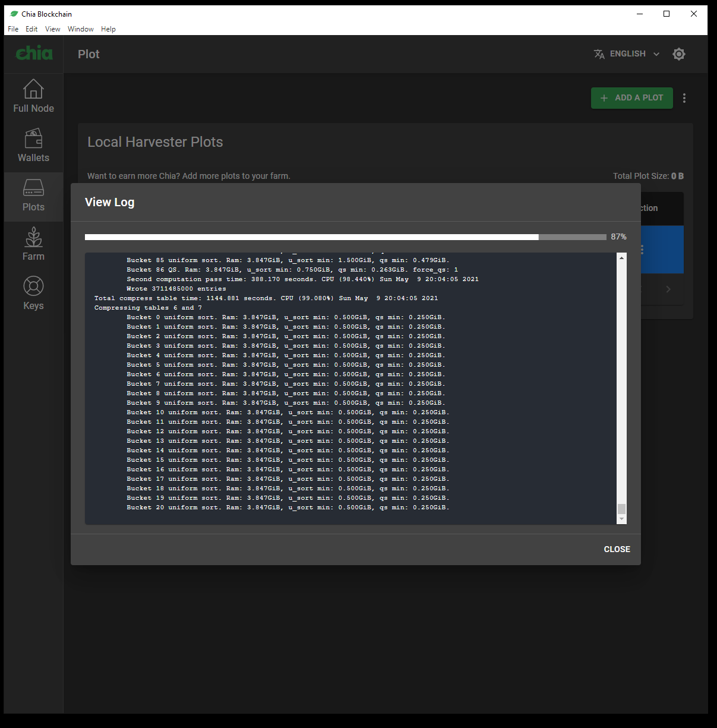This screenshot has width=717, height=728.
Task: Open the plot card options menu
Action: (x=641, y=250)
